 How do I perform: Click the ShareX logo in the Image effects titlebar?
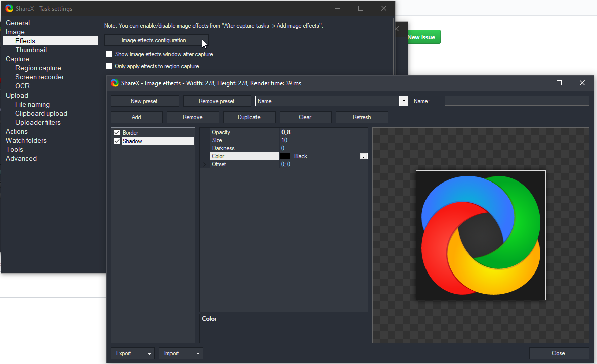pyautogui.click(x=115, y=83)
